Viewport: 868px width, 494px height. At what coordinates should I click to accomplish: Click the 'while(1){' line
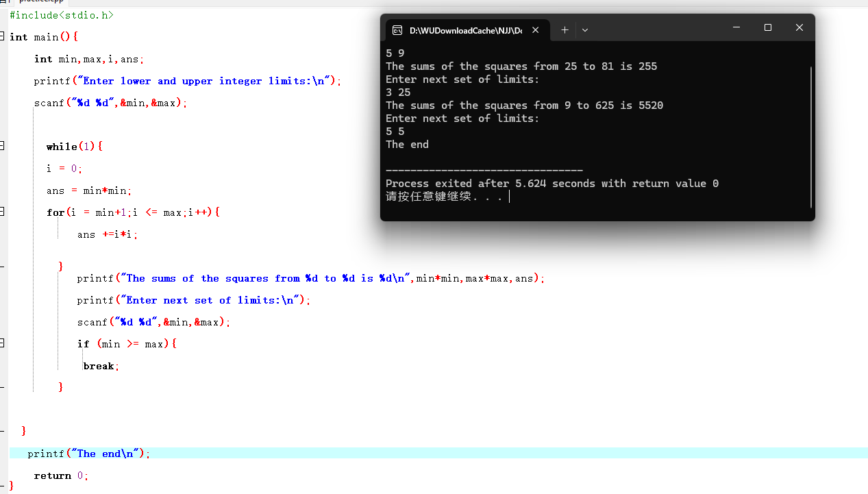[75, 147]
